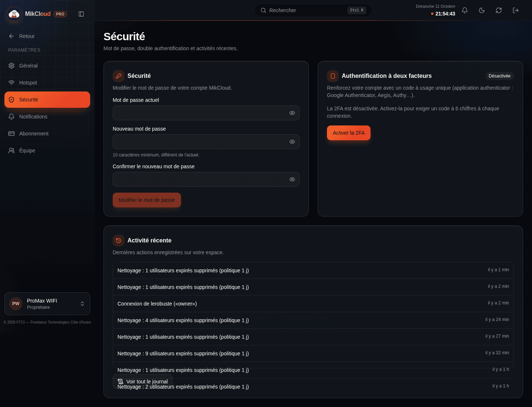Click the phone icon beside Authentification heading
This screenshot has width=532, height=407.
[x=333, y=76]
